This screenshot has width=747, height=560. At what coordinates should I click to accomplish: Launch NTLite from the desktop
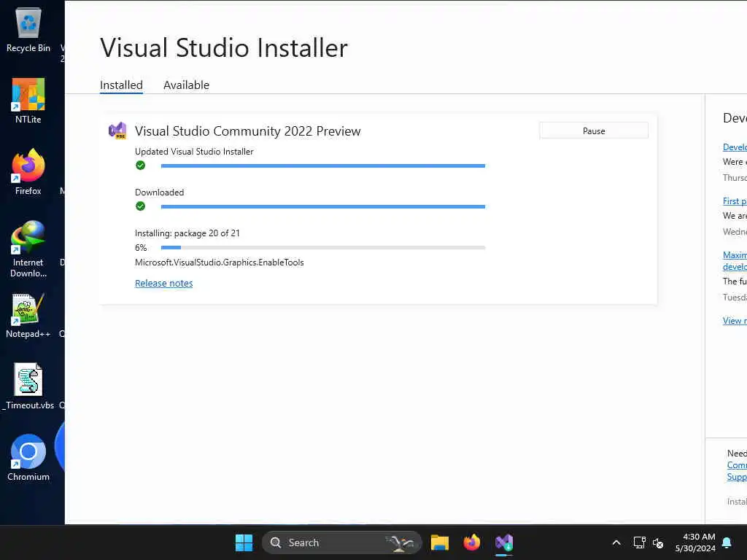pos(28,101)
